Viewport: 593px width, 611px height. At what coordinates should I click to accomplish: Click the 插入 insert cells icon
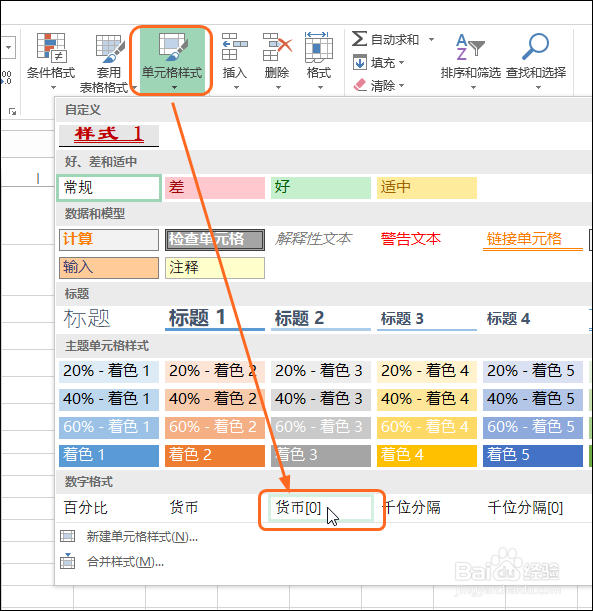(x=235, y=47)
